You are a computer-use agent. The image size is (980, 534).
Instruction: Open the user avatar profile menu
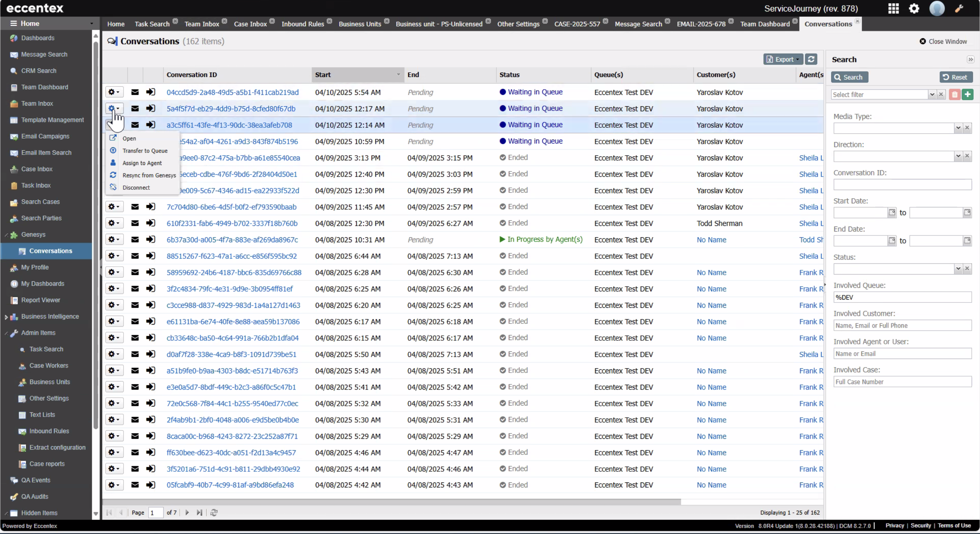[937, 8]
